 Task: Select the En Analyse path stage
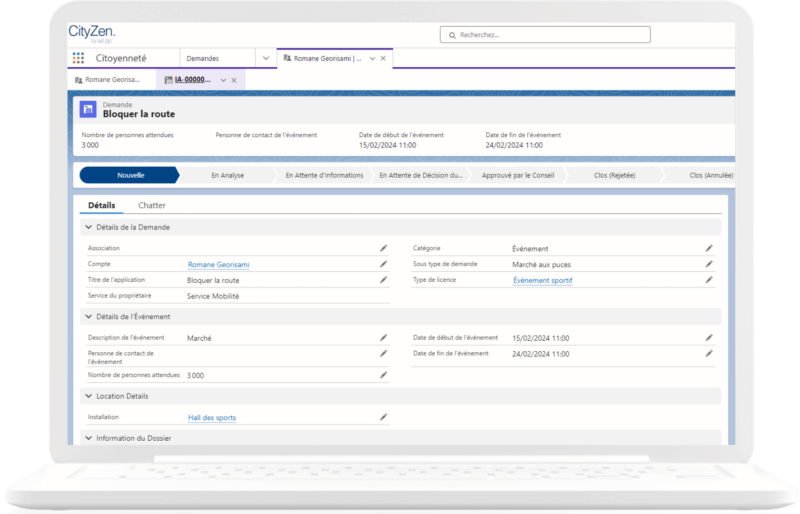coord(228,175)
